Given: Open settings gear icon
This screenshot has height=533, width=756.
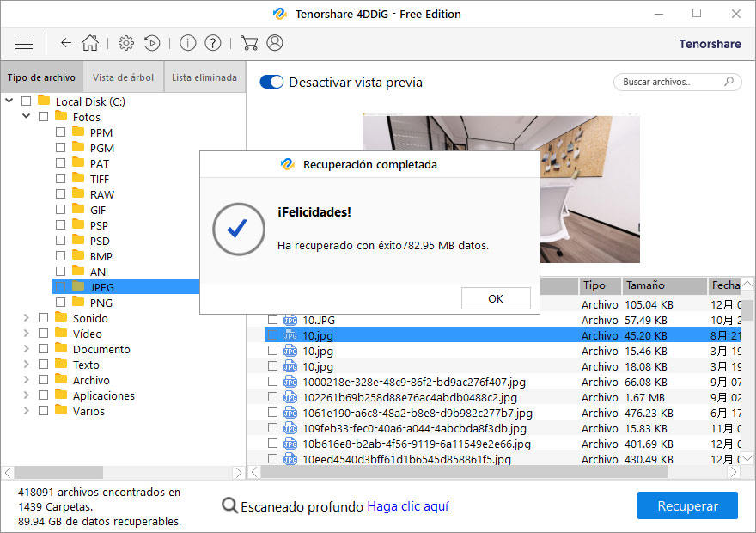Looking at the screenshot, I should 126,43.
